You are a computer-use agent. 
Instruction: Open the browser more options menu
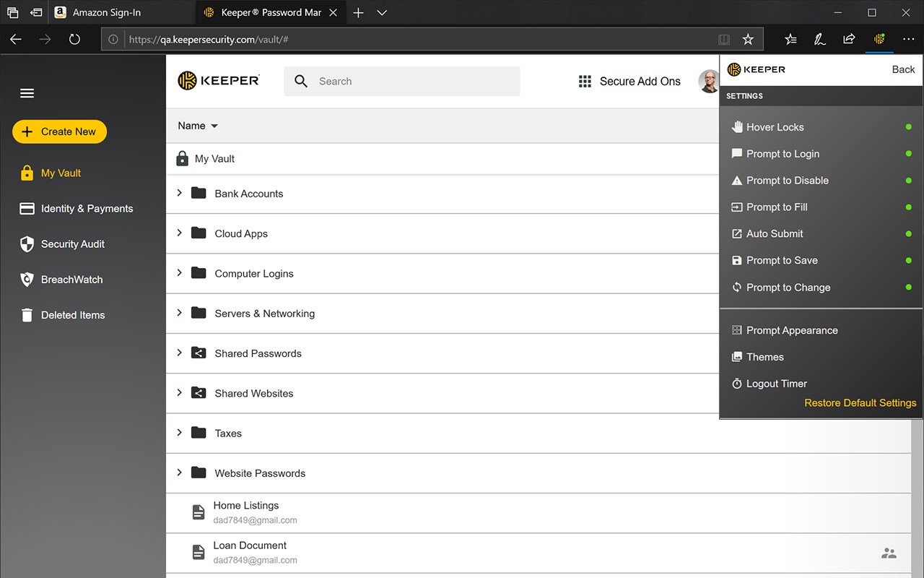pos(909,39)
